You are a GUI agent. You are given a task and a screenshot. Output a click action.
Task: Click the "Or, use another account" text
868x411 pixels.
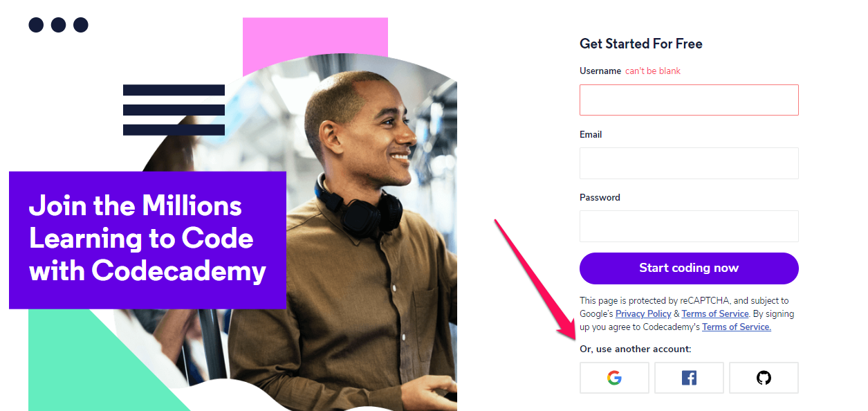636,349
